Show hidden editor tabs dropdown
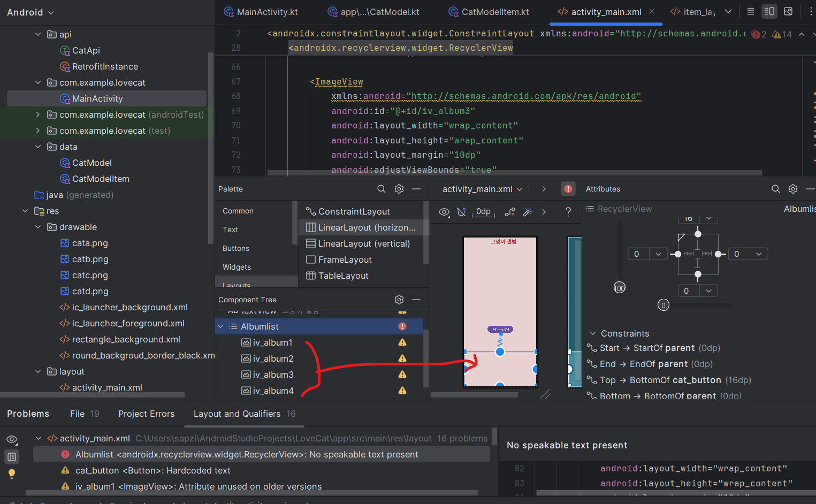This screenshot has width=816, height=504. point(728,11)
